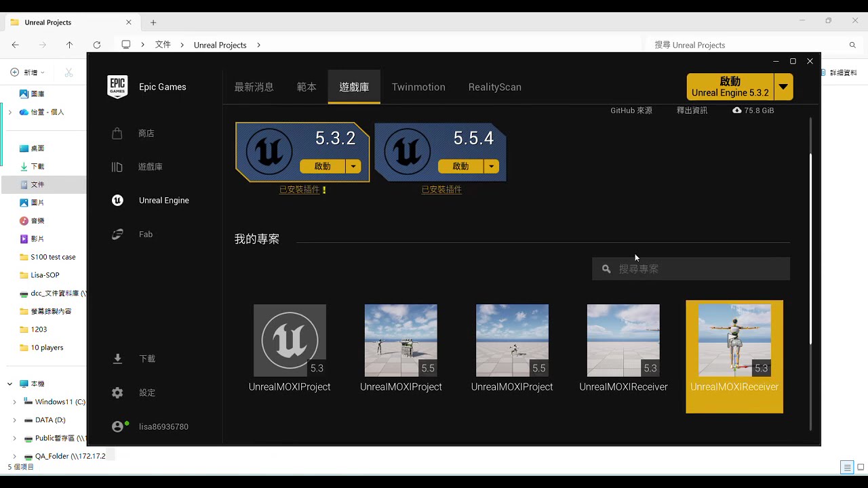Switch to the RealityScan tab
Screen dimensions: 868x488
494,87
